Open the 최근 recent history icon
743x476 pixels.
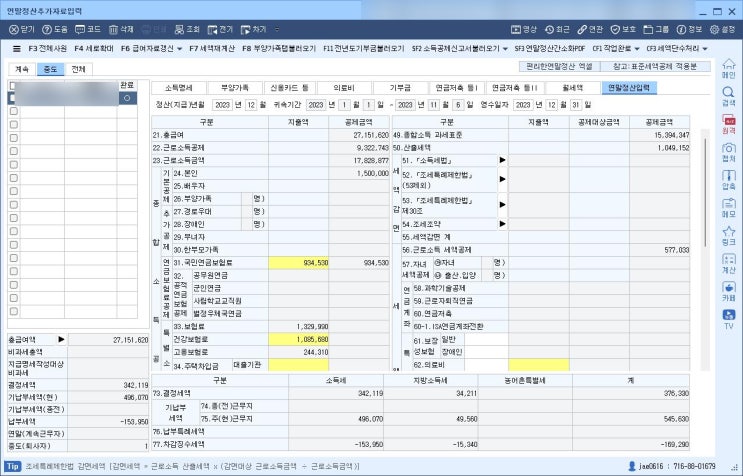(557, 29)
